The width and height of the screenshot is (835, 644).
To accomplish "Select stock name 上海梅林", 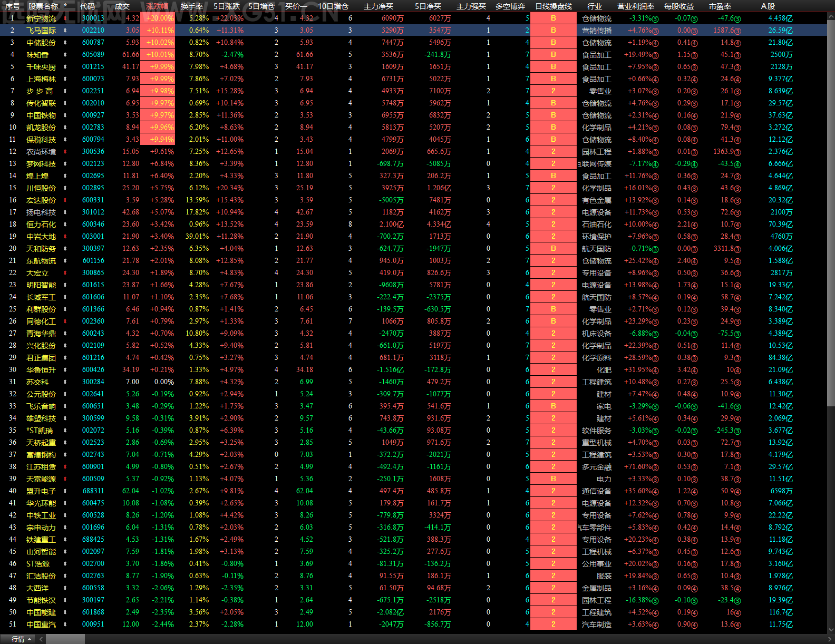I will (x=41, y=79).
